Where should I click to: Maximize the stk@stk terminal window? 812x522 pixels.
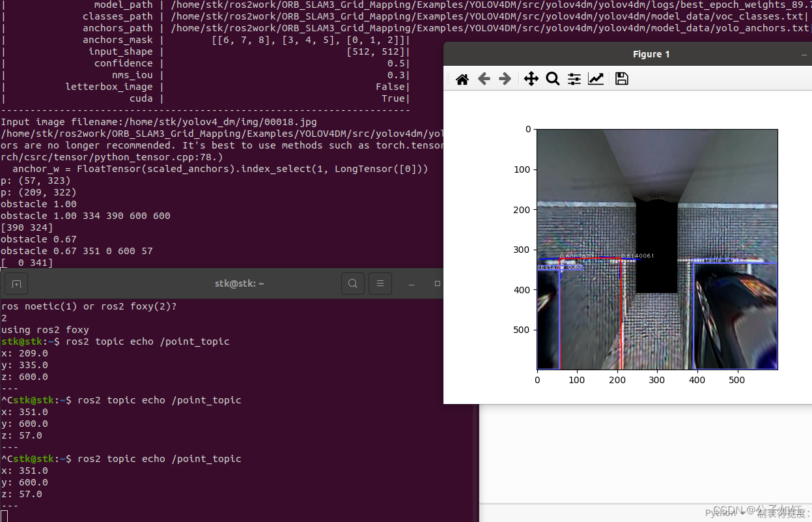click(438, 283)
